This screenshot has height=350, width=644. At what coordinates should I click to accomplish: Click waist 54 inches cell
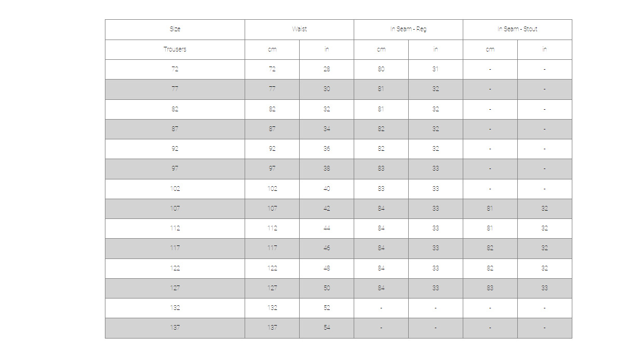(x=327, y=328)
